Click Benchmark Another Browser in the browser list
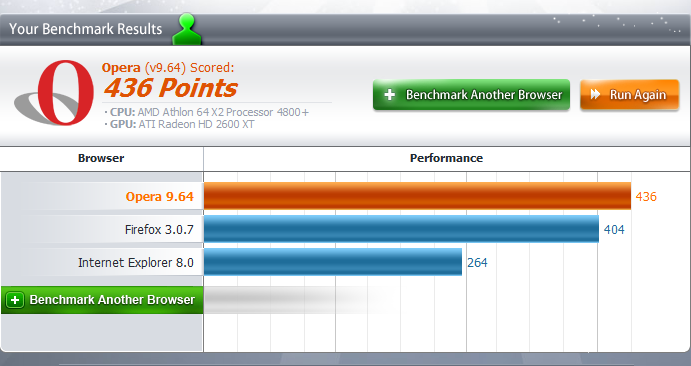Viewport: 691px width, 366px height. click(x=102, y=300)
